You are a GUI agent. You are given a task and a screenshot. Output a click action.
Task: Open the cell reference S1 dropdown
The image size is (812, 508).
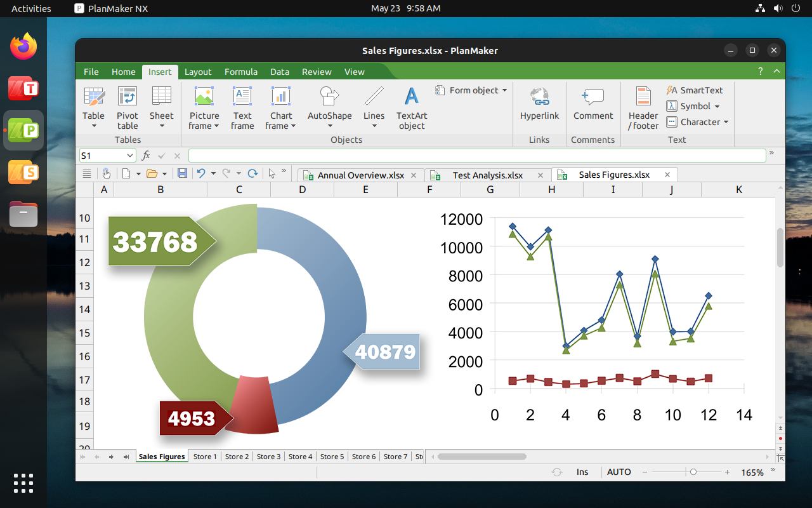[130, 156]
